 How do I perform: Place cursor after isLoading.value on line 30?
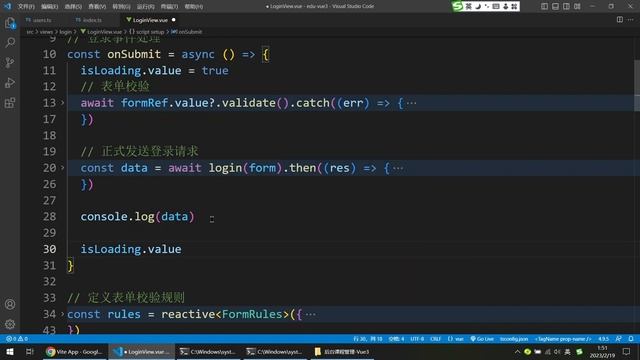tap(182, 249)
